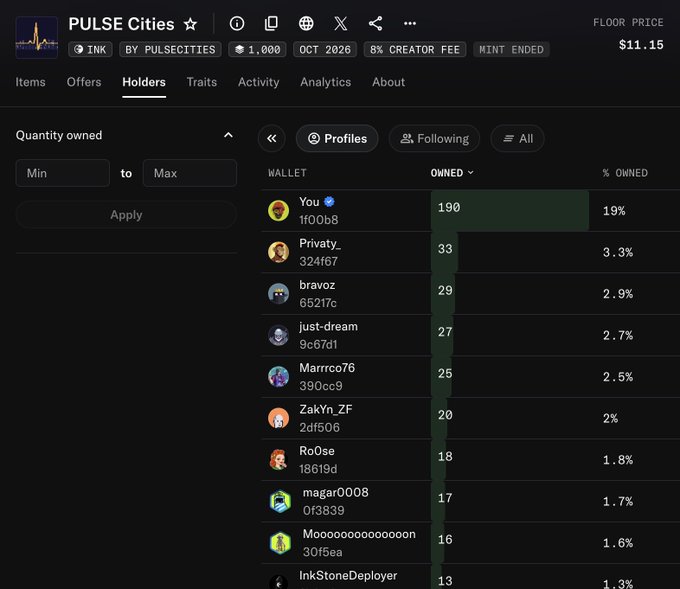Focus the Min quantity input field
Viewport: 680px width, 589px height.
[62, 173]
